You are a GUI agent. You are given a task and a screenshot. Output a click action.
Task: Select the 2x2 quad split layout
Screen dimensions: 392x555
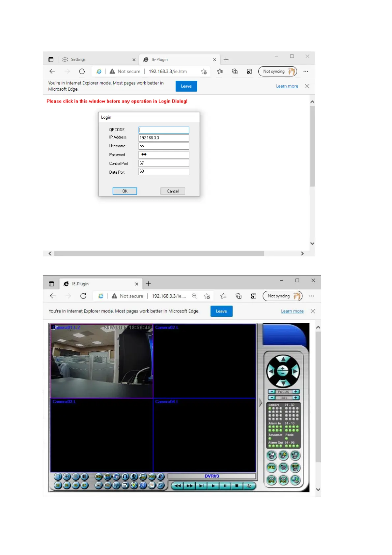pos(67,476)
